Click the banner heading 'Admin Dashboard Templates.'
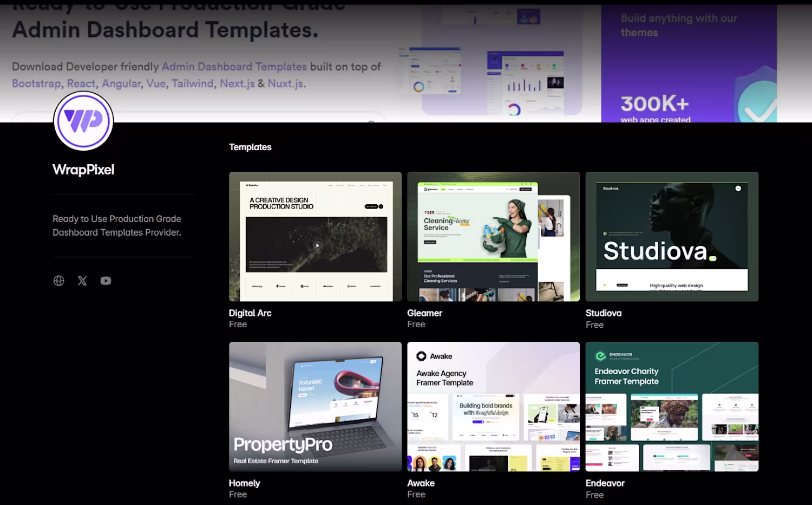The height and width of the screenshot is (505, 812). [165, 30]
